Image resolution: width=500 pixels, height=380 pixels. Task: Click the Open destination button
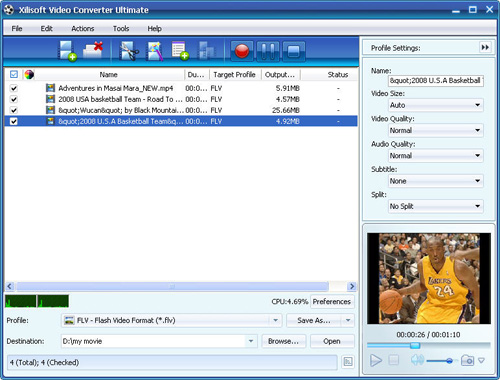tap(332, 341)
